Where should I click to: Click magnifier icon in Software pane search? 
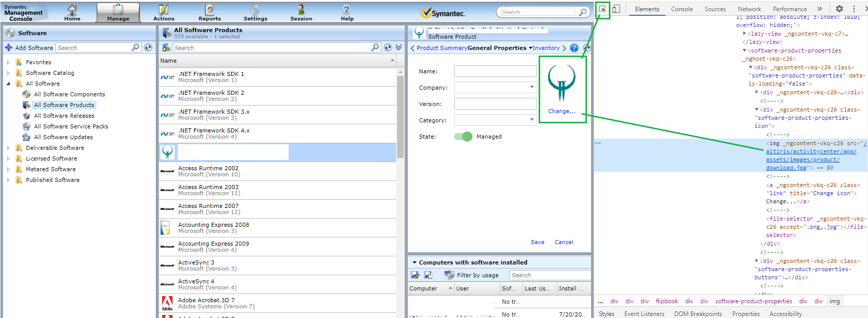click(x=135, y=47)
